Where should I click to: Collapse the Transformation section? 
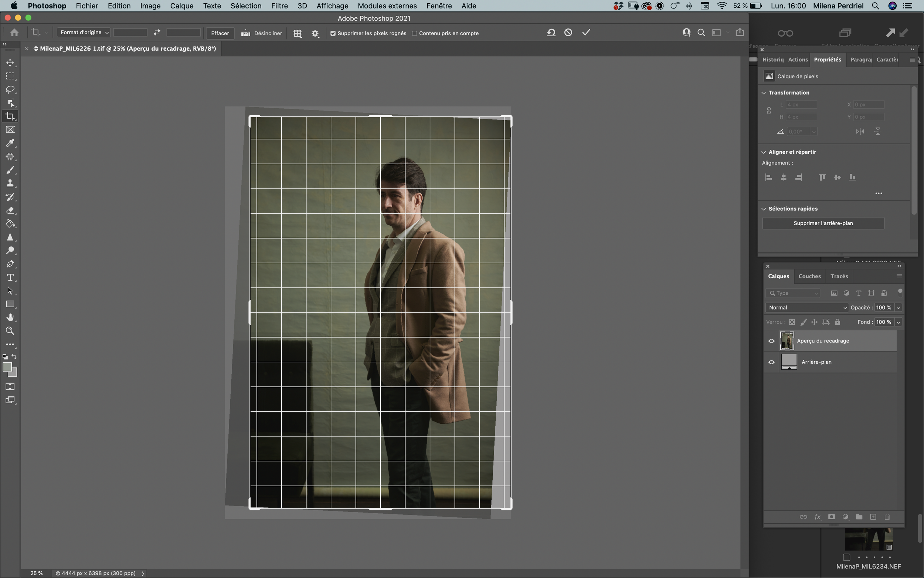(x=764, y=92)
